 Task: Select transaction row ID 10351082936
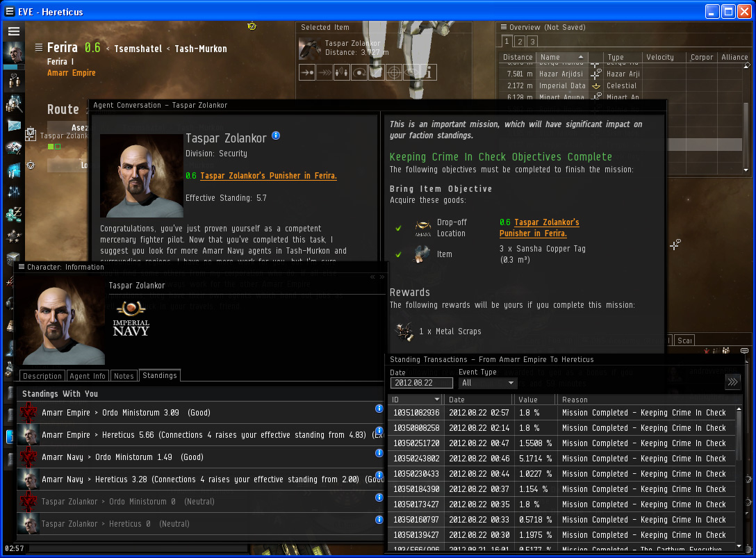[x=561, y=413]
